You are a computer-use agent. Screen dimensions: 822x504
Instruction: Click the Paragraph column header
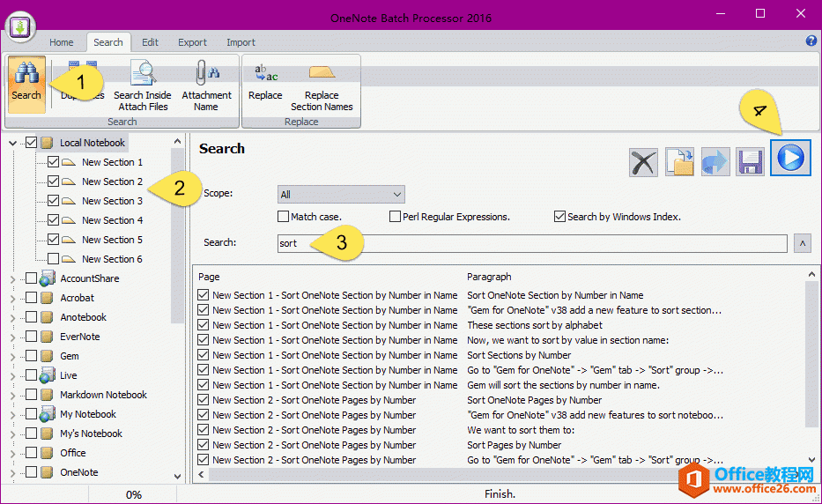[x=489, y=277]
